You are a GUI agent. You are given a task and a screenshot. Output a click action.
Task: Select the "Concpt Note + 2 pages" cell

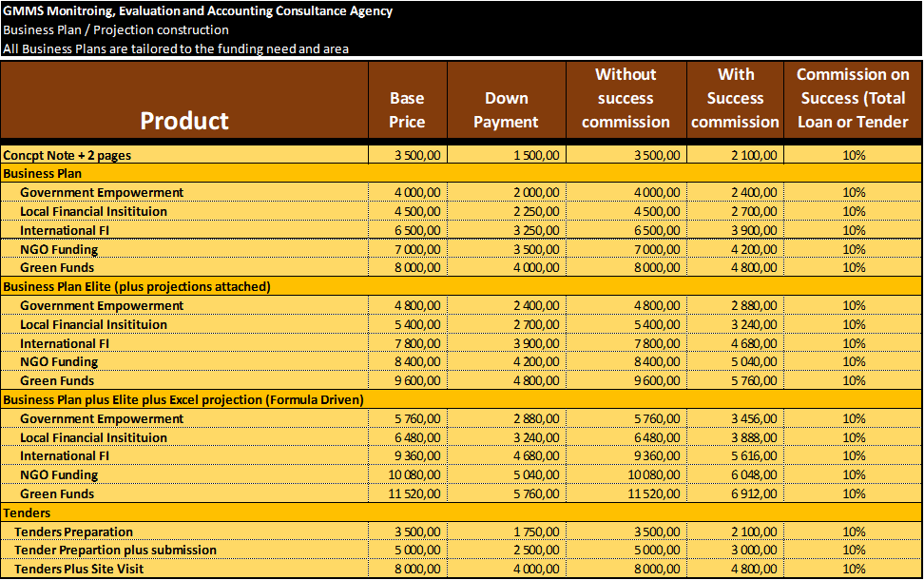(67, 155)
